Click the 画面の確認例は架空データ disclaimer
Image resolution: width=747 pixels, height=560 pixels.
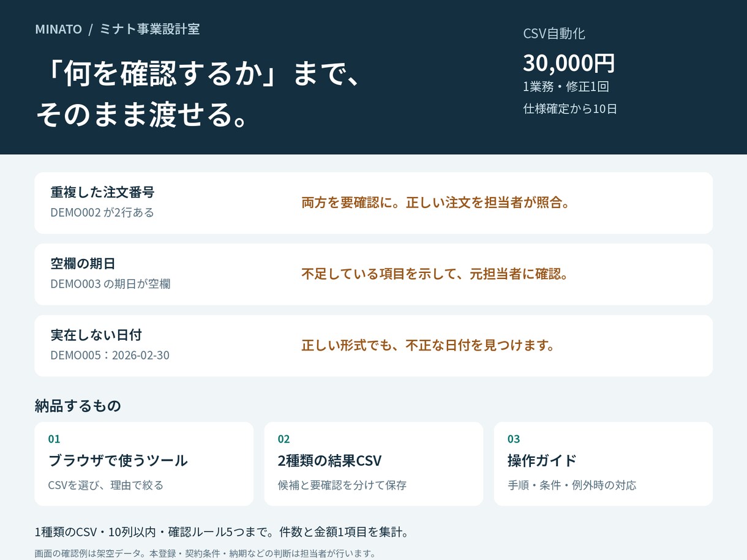click(205, 553)
